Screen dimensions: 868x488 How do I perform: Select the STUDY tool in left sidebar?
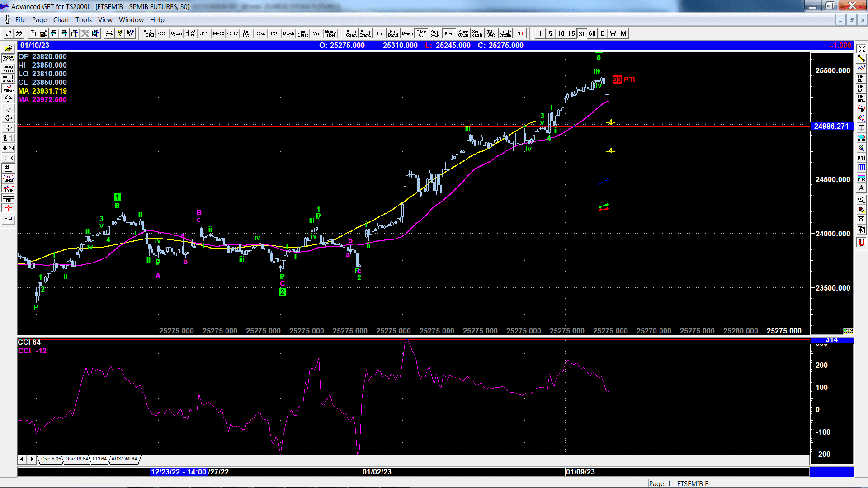point(8,78)
